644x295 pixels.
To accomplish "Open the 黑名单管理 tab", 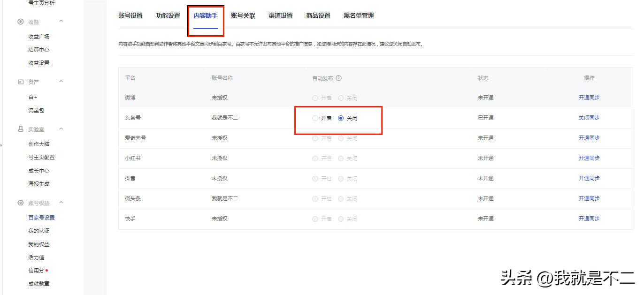I will click(359, 15).
